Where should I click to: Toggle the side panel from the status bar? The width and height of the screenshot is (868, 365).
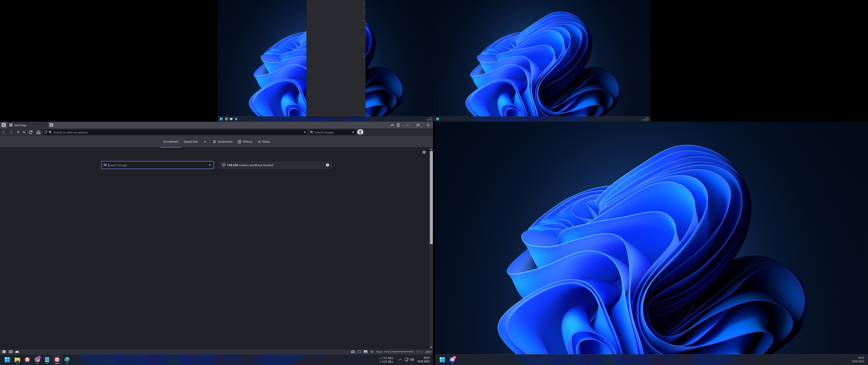click(x=4, y=352)
